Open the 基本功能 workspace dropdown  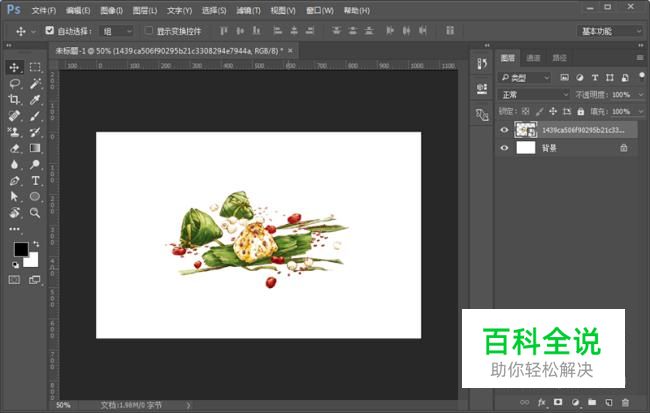[x=609, y=31]
